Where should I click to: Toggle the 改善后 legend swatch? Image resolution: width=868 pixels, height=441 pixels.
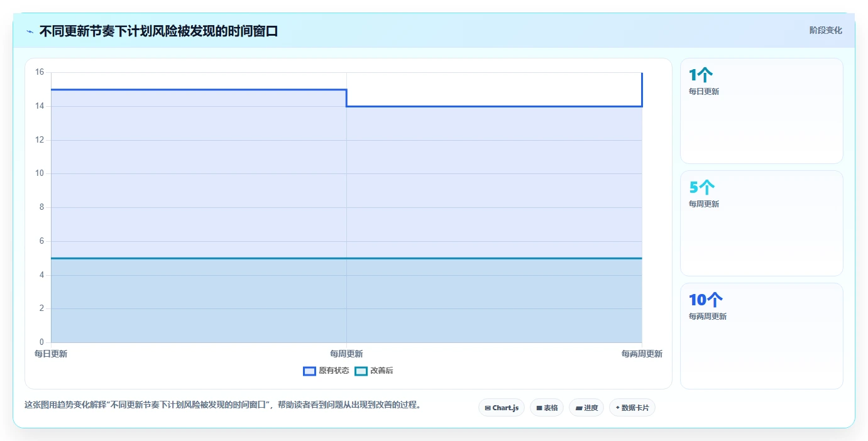[x=361, y=371]
